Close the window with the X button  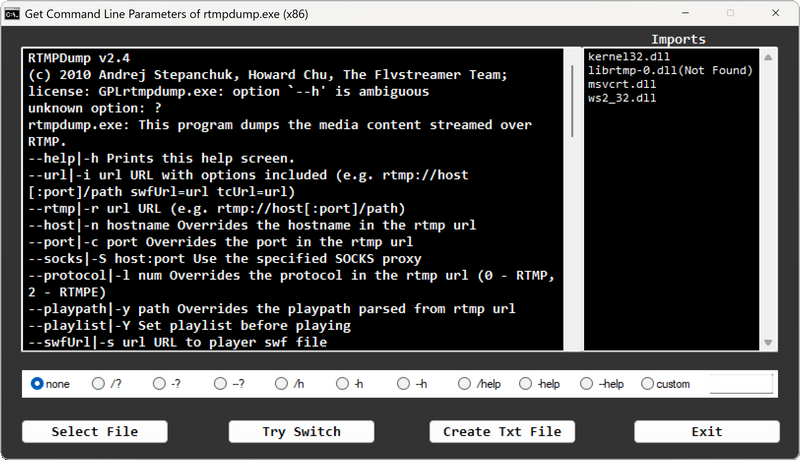pyautogui.click(x=776, y=13)
